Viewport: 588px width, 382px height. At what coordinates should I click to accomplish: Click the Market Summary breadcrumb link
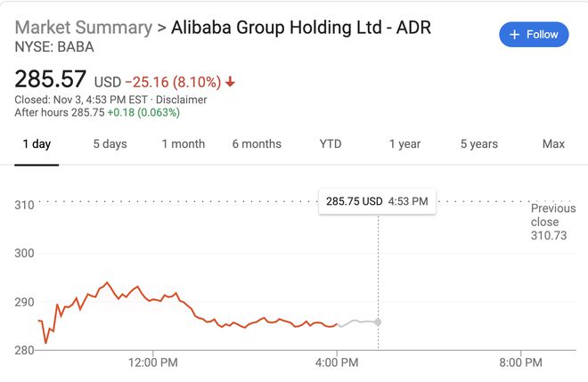point(84,28)
